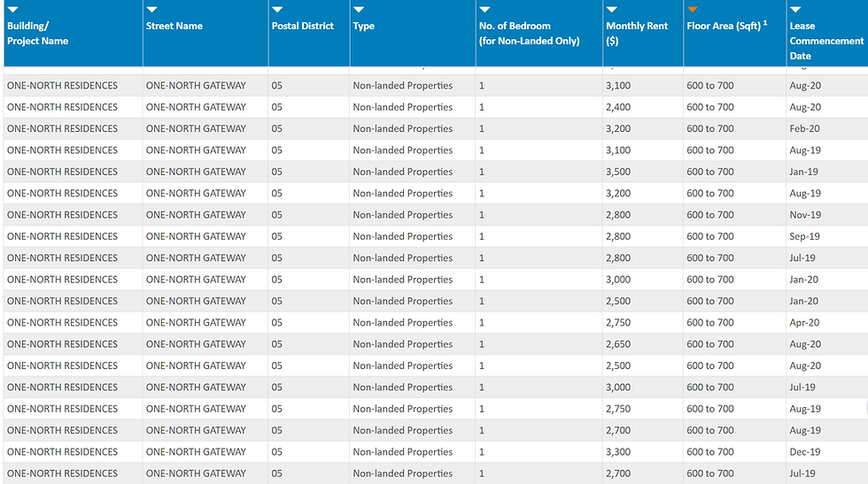
Task: Click floor area in the 2,400 rent row
Action: click(710, 107)
